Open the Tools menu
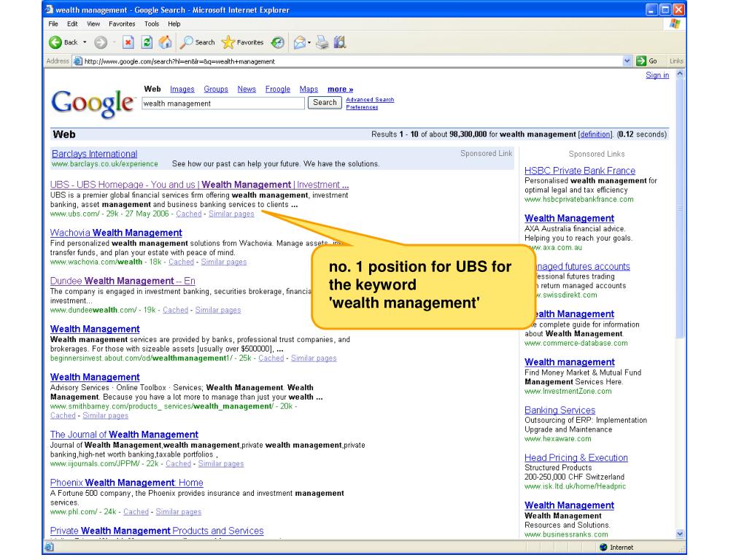The image size is (747, 560). point(152,24)
